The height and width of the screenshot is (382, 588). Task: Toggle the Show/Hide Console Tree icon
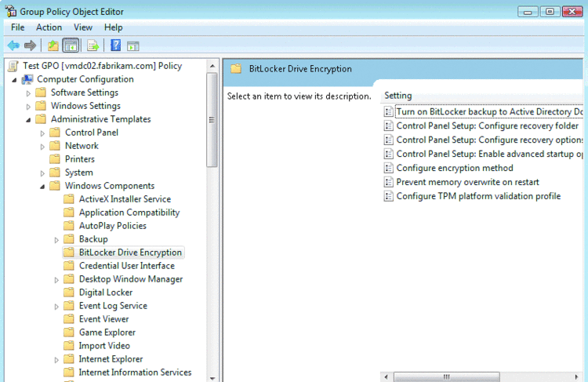tap(71, 45)
